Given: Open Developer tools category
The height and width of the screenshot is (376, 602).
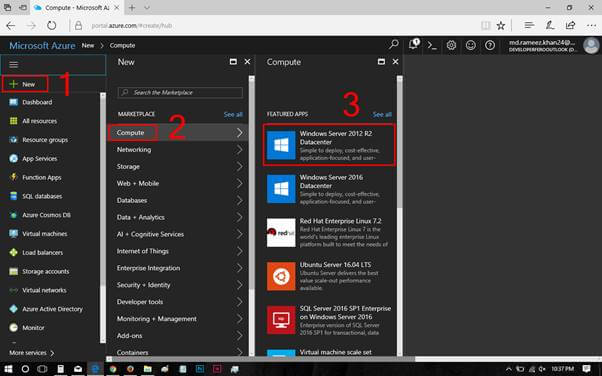Looking at the screenshot, I should [x=178, y=302].
